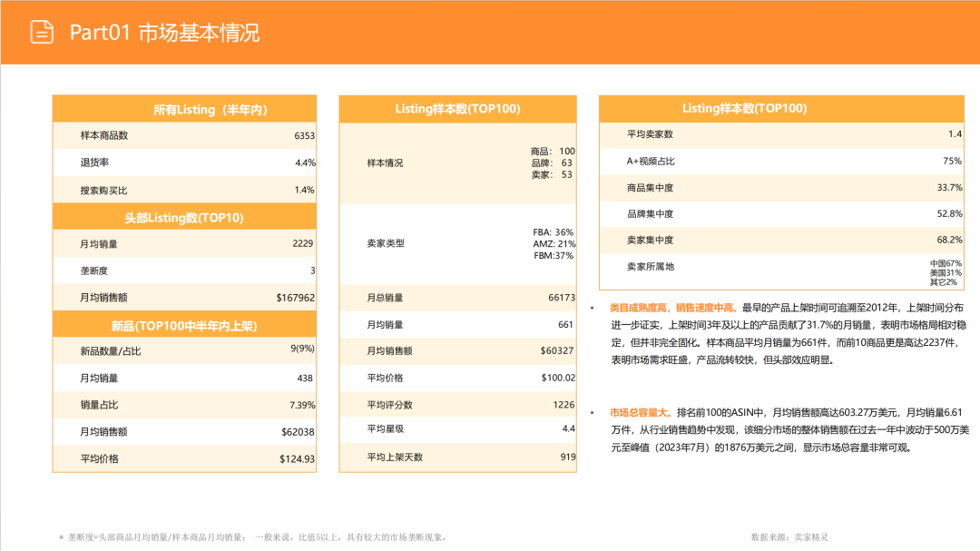Click the value 2229

303,243
